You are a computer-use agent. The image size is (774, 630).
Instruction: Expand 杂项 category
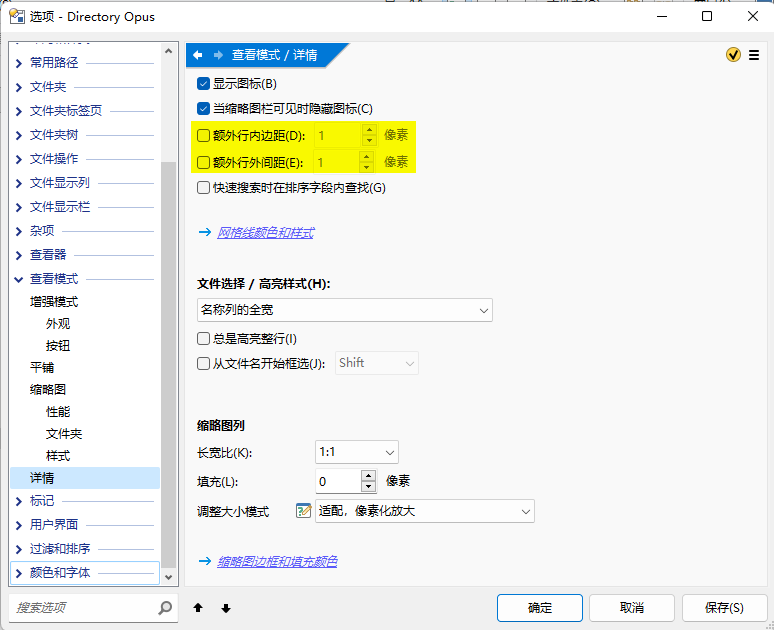19,231
